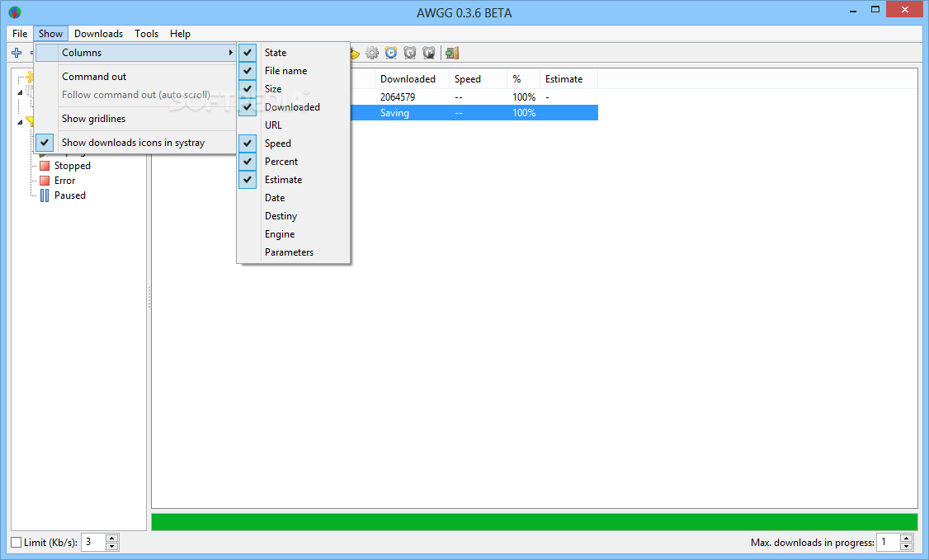Image resolution: width=929 pixels, height=560 pixels.
Task: Click the blue Paused bars icon
Action: click(45, 195)
